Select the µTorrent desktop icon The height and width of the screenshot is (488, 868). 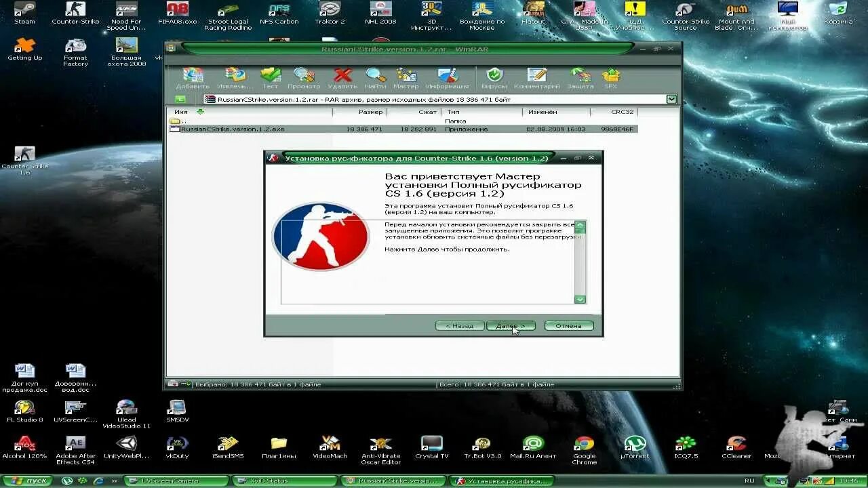point(635,448)
